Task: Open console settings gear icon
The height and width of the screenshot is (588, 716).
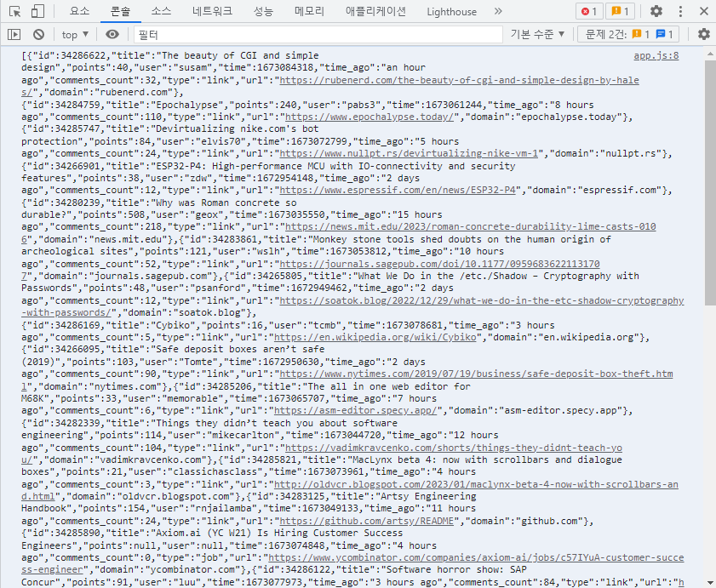Action: [x=704, y=34]
